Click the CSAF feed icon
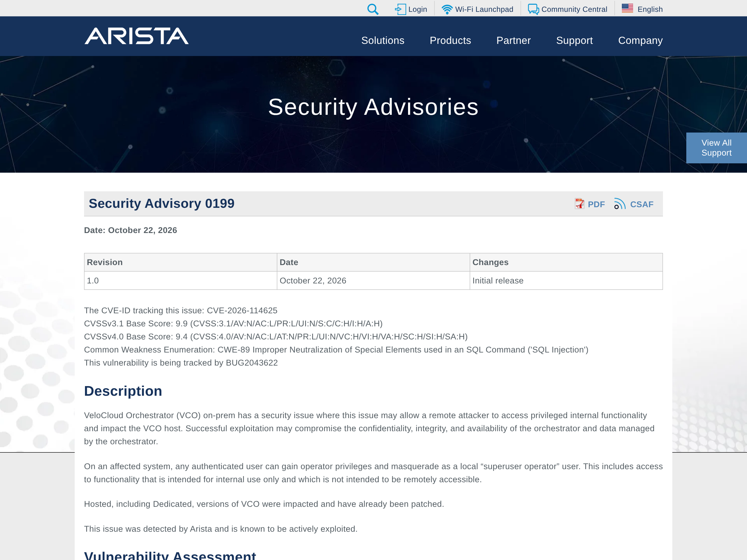 click(x=620, y=204)
